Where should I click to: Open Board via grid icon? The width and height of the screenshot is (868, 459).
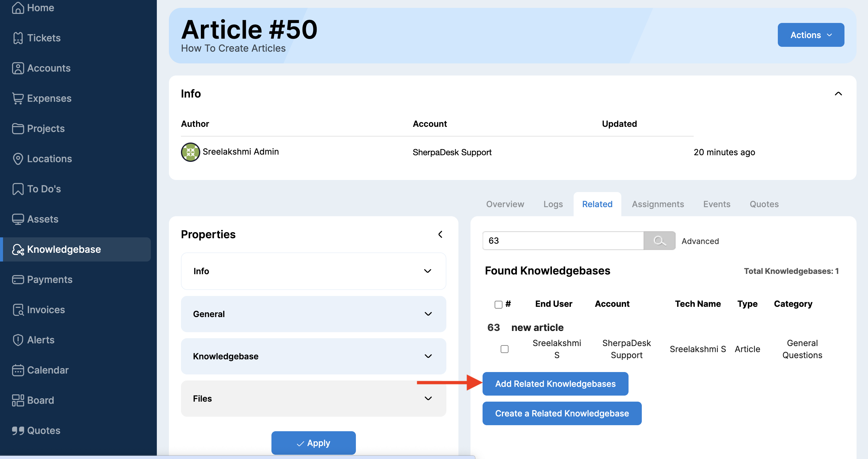[18, 400]
